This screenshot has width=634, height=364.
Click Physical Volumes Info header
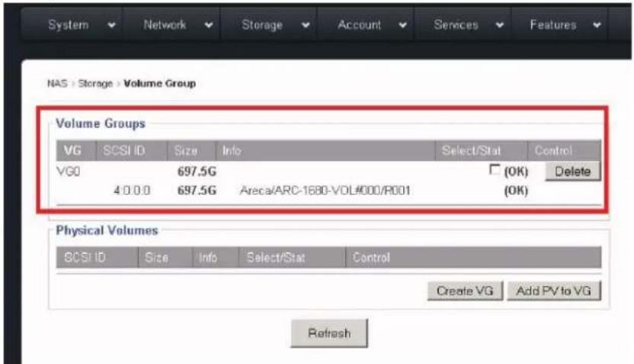[215, 257]
